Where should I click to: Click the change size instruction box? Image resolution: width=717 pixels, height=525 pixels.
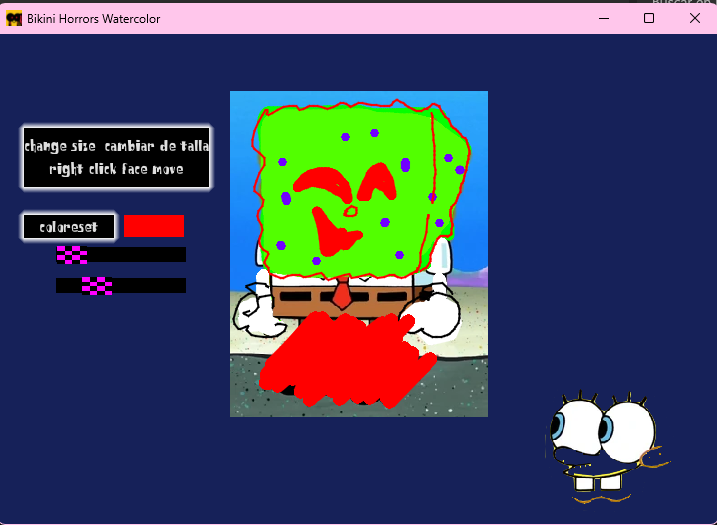[x=117, y=158]
